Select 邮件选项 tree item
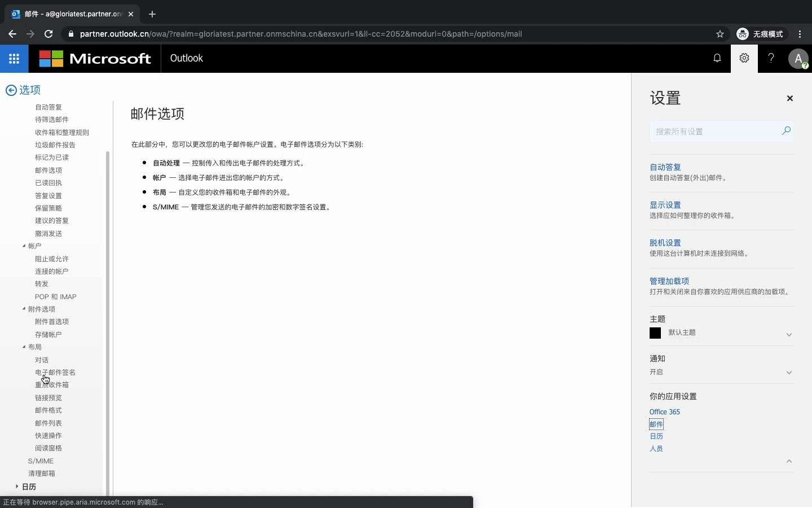 pyautogui.click(x=48, y=170)
